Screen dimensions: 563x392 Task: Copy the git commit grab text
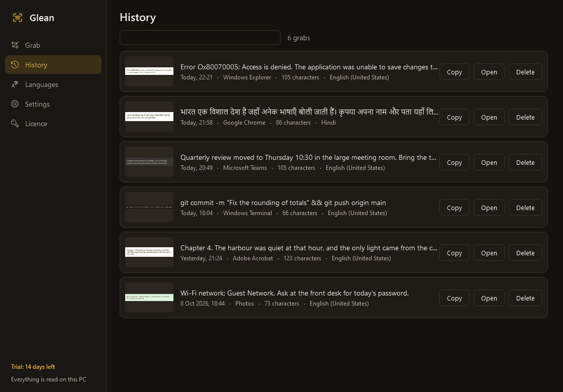point(454,208)
